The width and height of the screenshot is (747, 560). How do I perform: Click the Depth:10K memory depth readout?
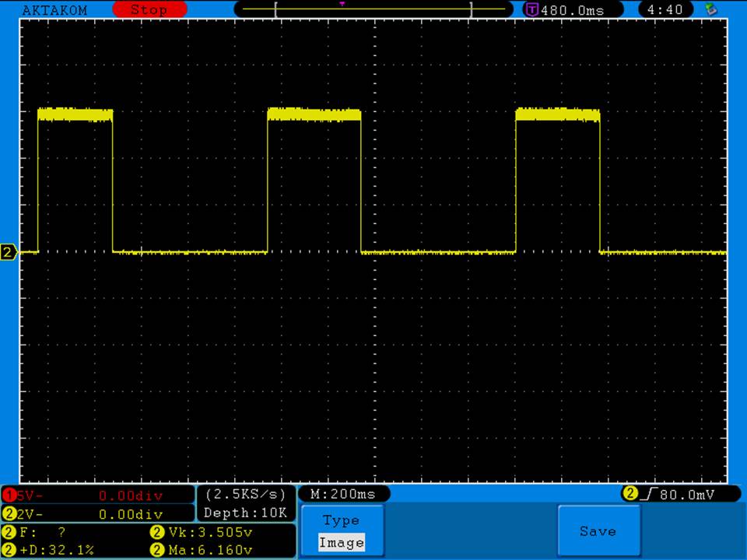point(246,513)
